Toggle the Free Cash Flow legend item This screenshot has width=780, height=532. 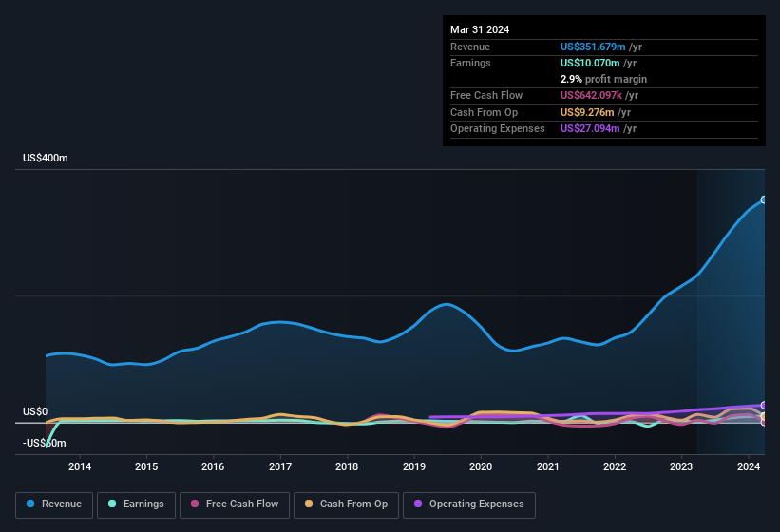point(236,504)
